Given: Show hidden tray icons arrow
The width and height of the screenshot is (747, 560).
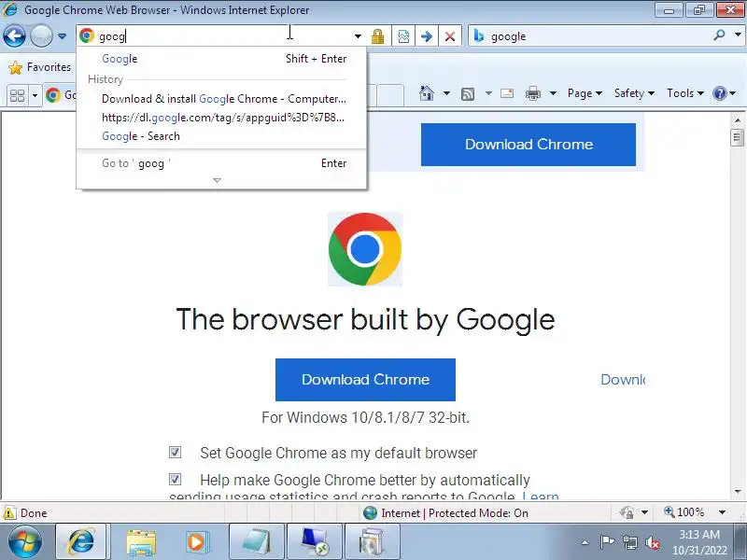Looking at the screenshot, I should tap(585, 542).
